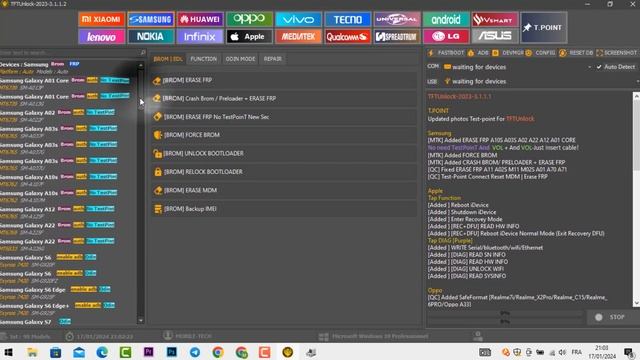Screen dimensions: 640x360
Task: Open Fastboot tool in top toolbar
Action: point(446,53)
